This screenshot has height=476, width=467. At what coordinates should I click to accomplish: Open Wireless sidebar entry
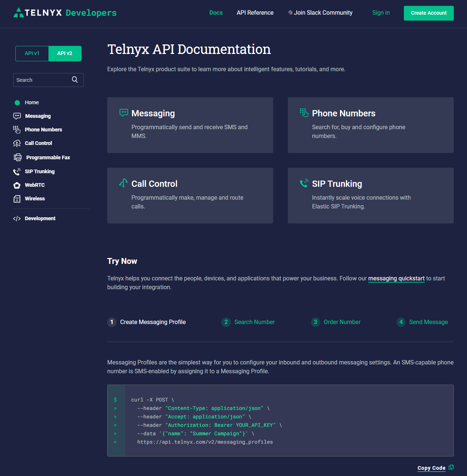(x=35, y=199)
